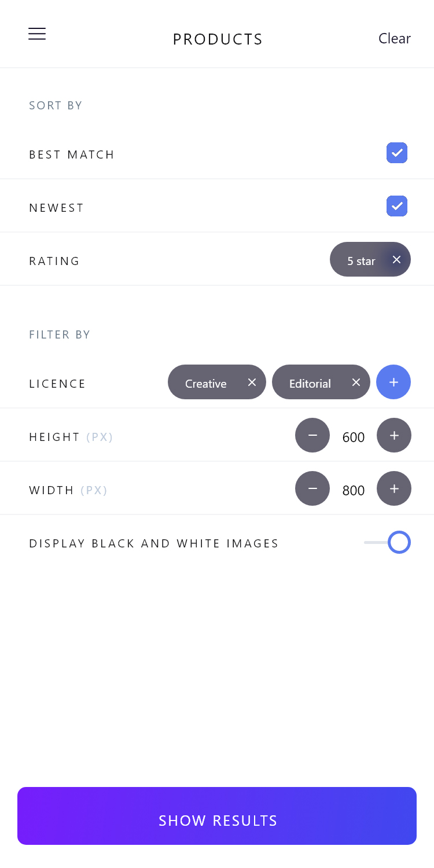The width and height of the screenshot is (434, 868).
Task: Clear all filter selections
Action: (395, 38)
